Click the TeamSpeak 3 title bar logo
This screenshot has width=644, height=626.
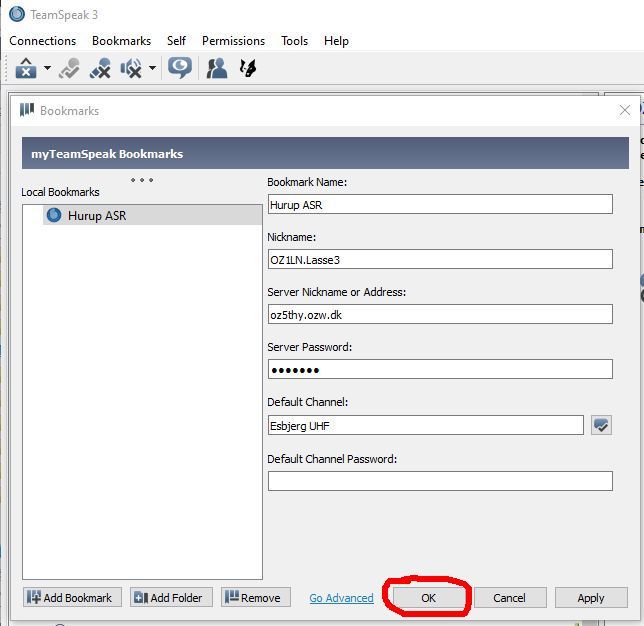coord(17,14)
